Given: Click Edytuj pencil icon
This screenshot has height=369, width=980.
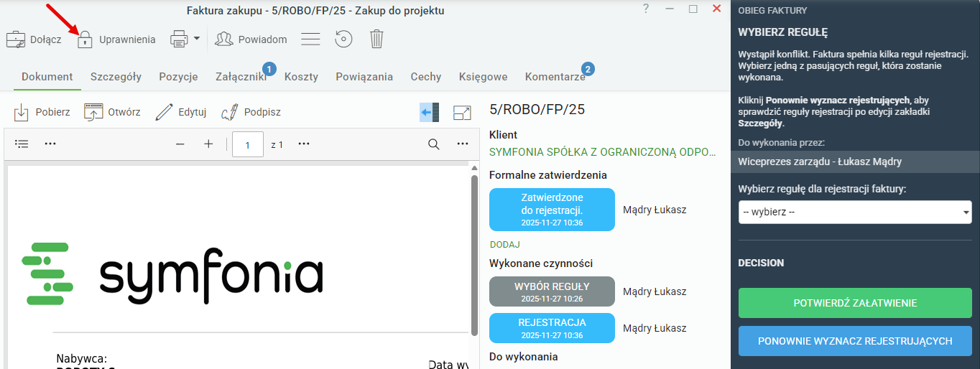Looking at the screenshot, I should 165,112.
